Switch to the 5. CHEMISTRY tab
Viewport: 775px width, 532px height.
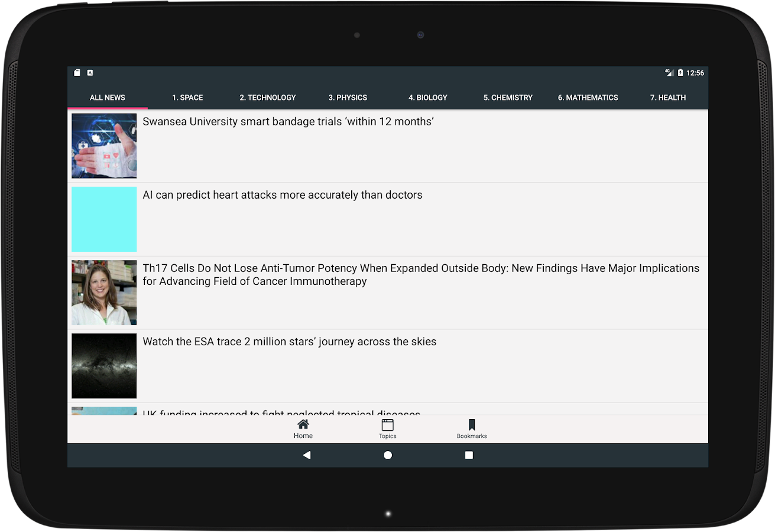click(x=508, y=98)
